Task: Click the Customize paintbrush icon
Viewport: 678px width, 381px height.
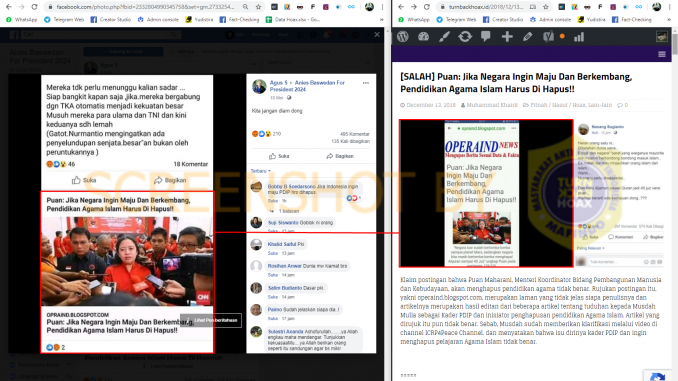Action: (444, 37)
